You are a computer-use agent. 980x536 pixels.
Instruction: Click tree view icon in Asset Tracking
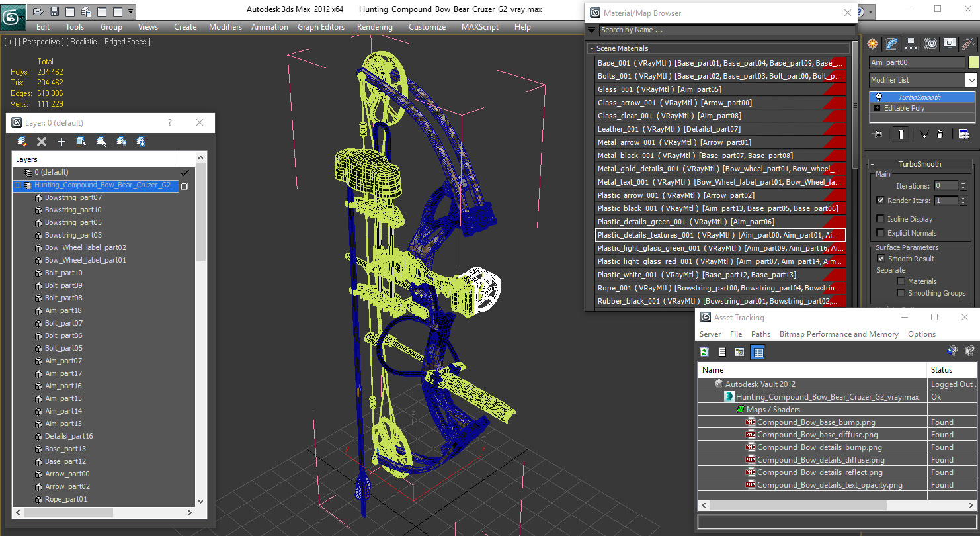(x=740, y=352)
